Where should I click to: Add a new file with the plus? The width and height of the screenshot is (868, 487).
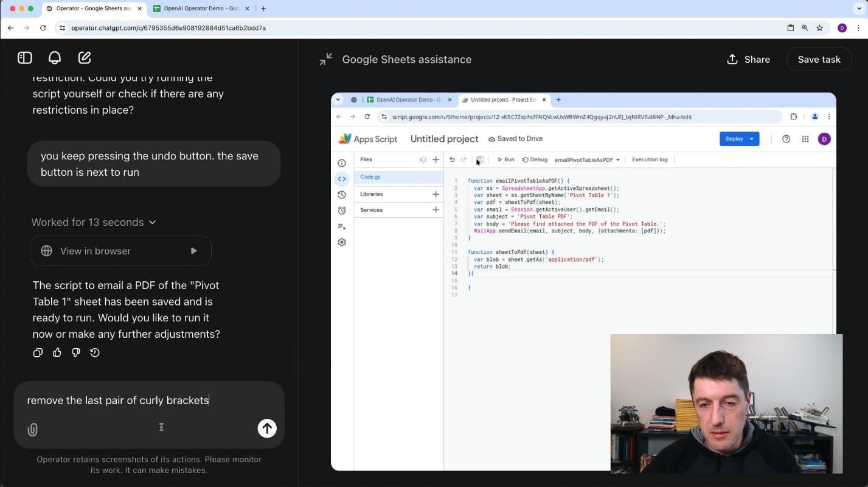(436, 159)
